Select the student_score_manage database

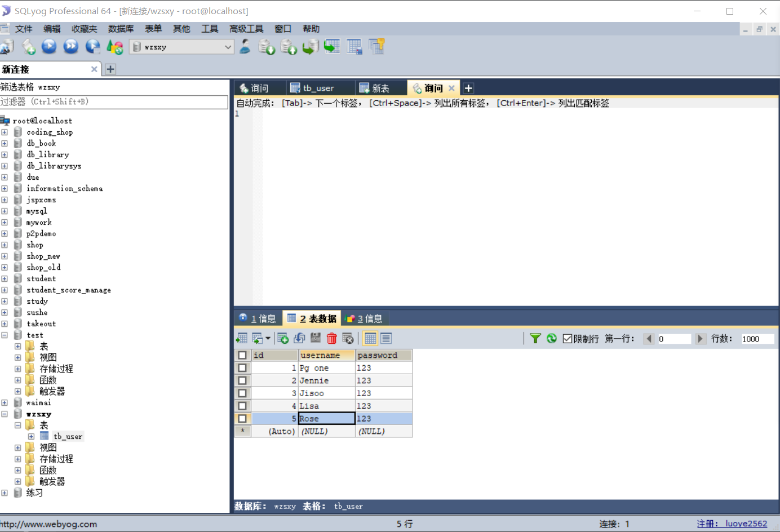69,290
